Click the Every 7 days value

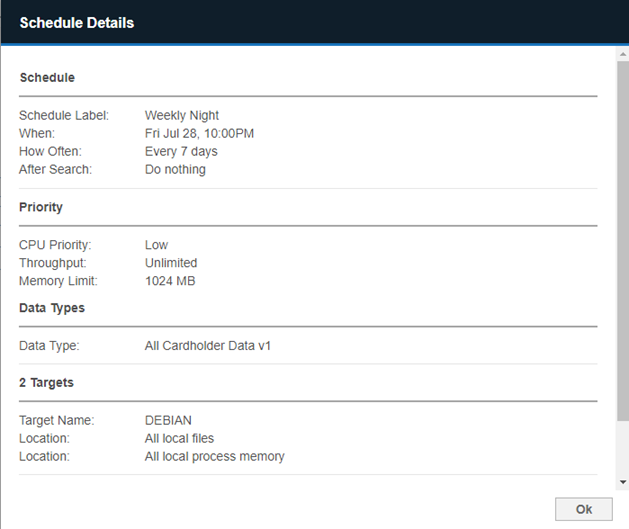(x=181, y=152)
